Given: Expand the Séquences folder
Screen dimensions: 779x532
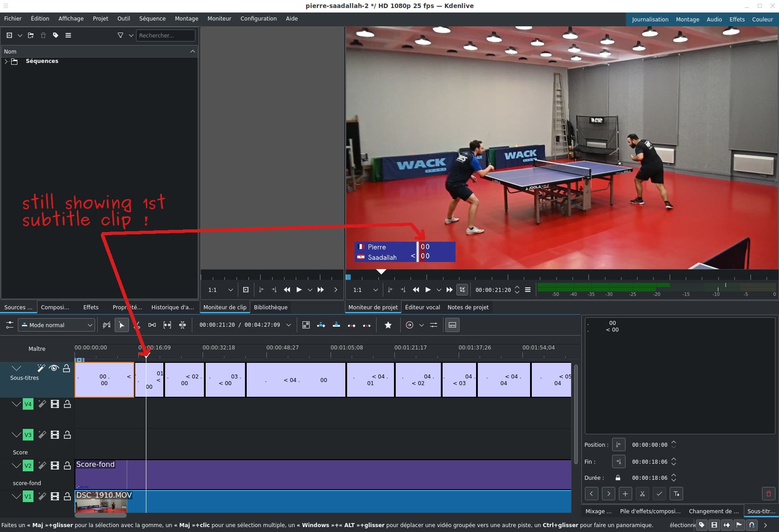Looking at the screenshot, I should (6, 62).
